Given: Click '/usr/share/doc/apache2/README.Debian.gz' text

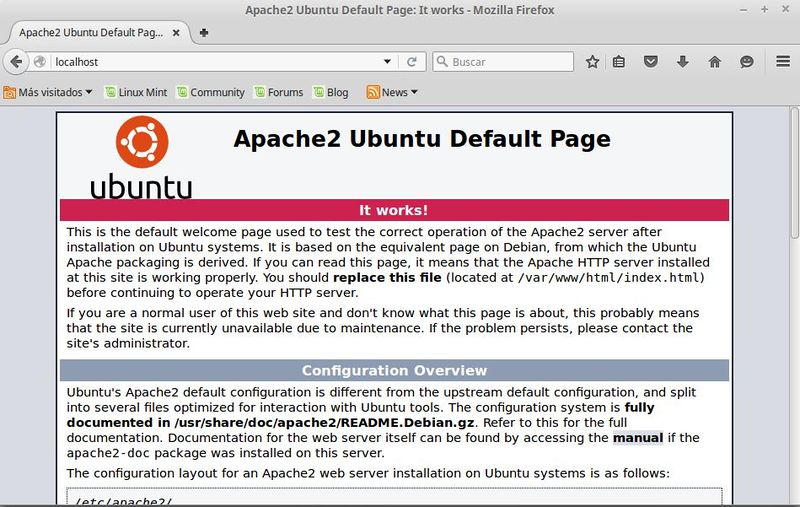Looking at the screenshot, I should (324, 423).
